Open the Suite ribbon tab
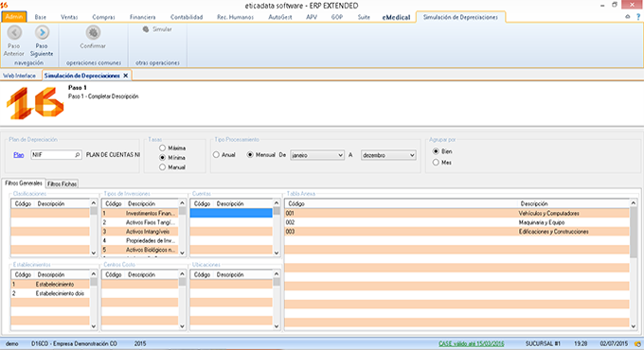The image size is (644, 350). [364, 17]
